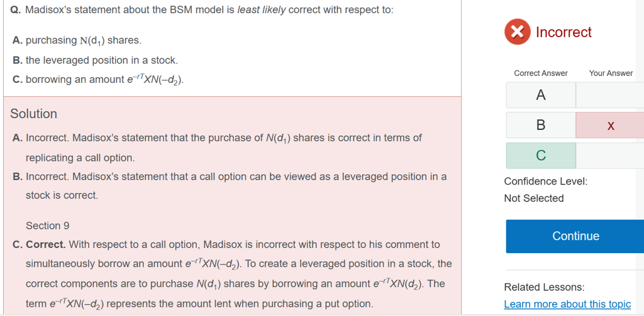Image resolution: width=644 pixels, height=316 pixels.
Task: Select option A purchasing N(d1) shares
Action: pyautogui.click(x=77, y=40)
